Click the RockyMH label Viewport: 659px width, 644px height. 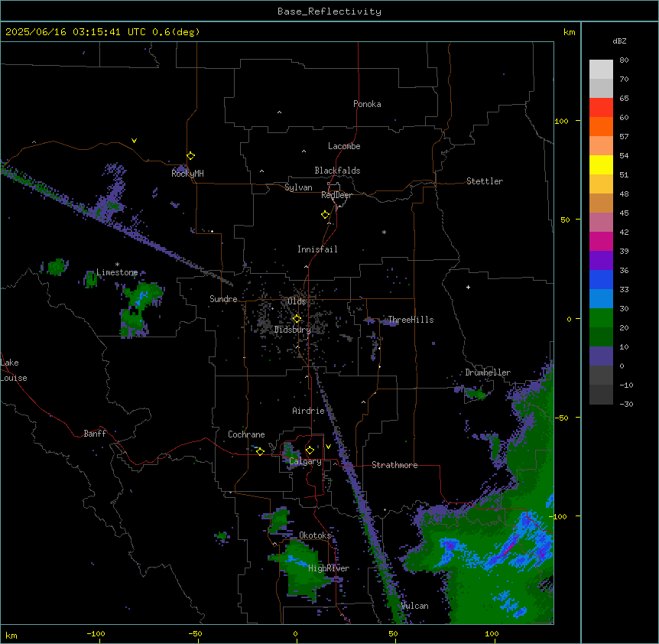[x=187, y=173]
